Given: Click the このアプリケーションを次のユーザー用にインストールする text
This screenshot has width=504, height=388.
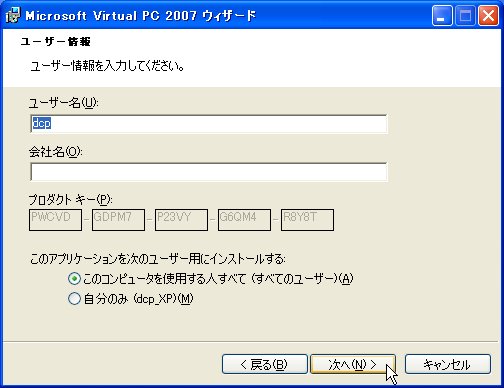Looking at the screenshot, I should click(157, 258).
